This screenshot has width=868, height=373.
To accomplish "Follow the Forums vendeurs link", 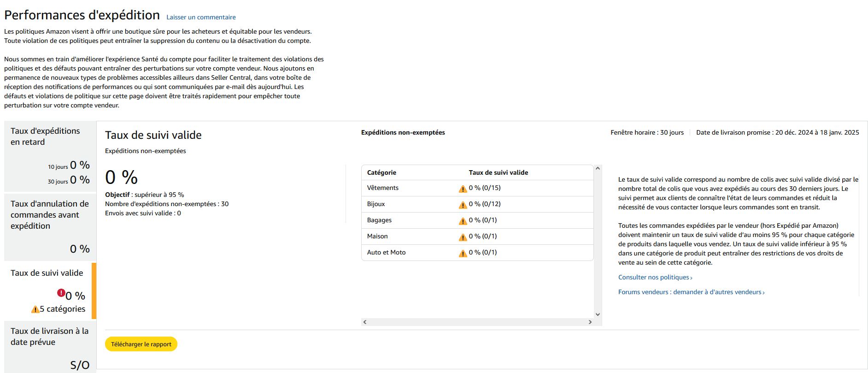I will [691, 292].
